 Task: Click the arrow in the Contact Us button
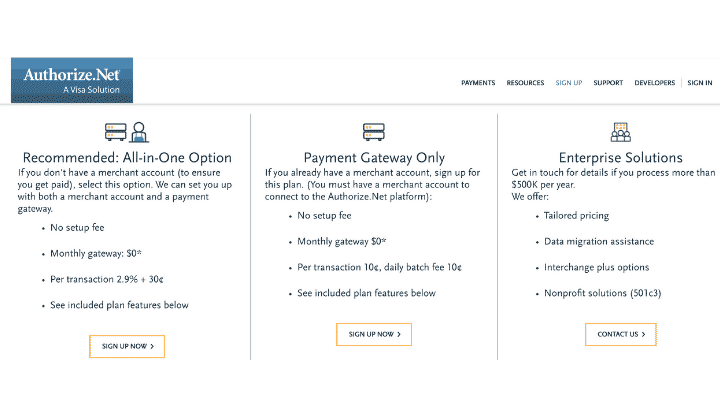tap(643, 334)
